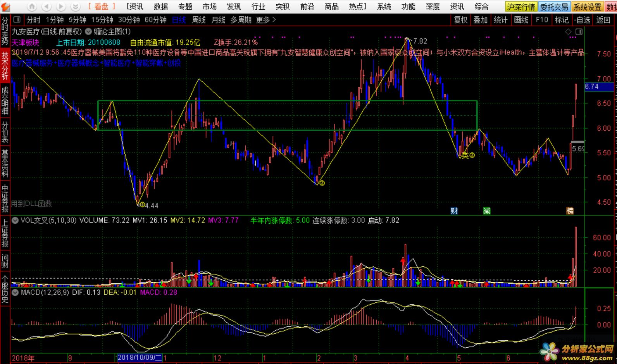Switch to 周线 weekly period
The height and width of the screenshot is (364, 617).
coord(198,20)
